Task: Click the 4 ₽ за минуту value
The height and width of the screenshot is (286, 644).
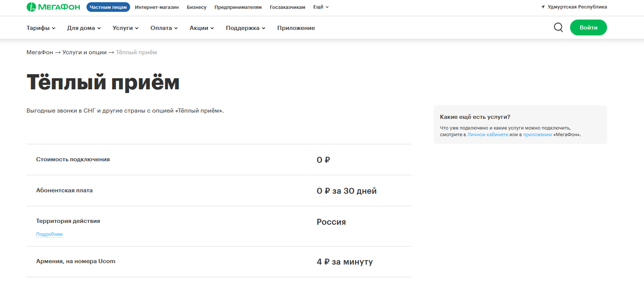Action: (345, 262)
